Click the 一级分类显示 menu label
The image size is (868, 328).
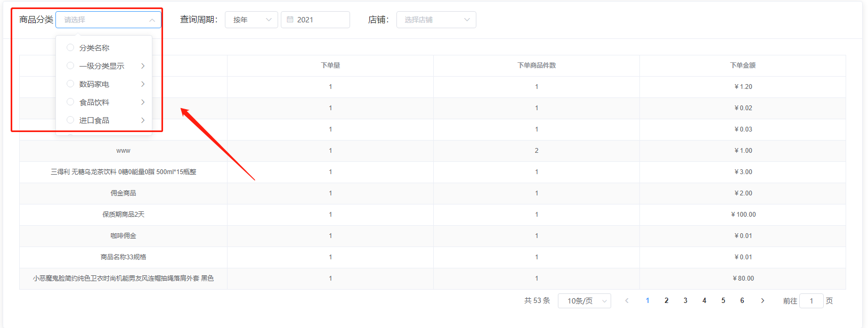coord(102,66)
